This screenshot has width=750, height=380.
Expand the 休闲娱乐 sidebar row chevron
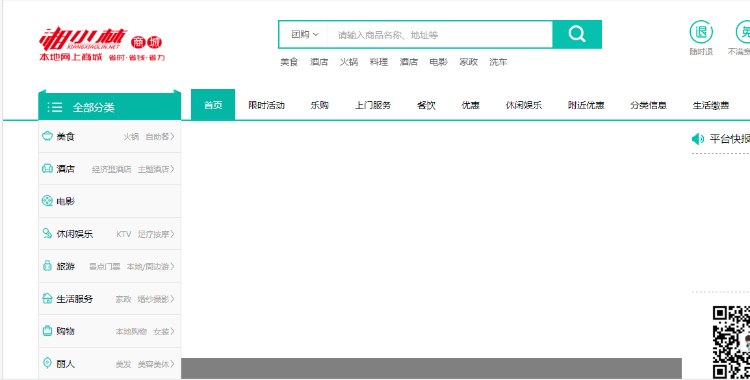coord(172,234)
